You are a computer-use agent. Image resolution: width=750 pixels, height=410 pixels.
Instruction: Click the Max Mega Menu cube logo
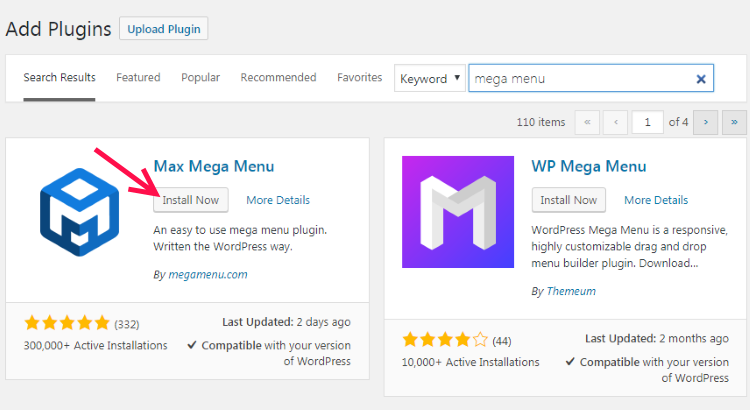[79, 212]
